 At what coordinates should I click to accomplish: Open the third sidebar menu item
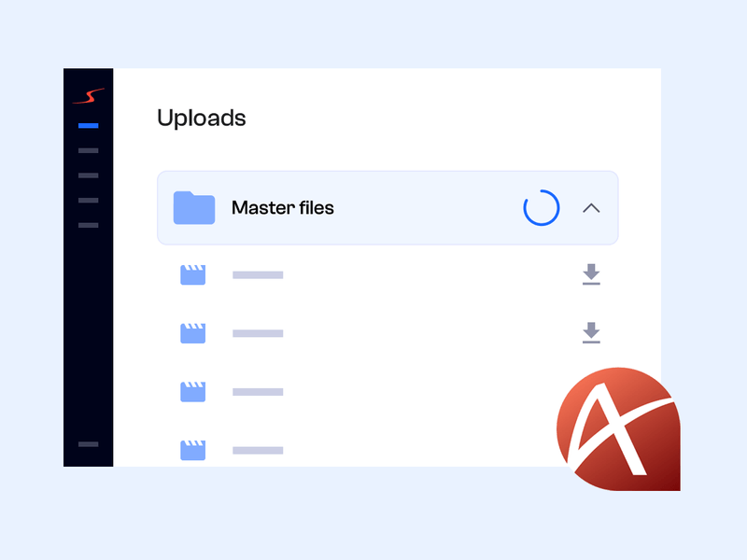88,175
